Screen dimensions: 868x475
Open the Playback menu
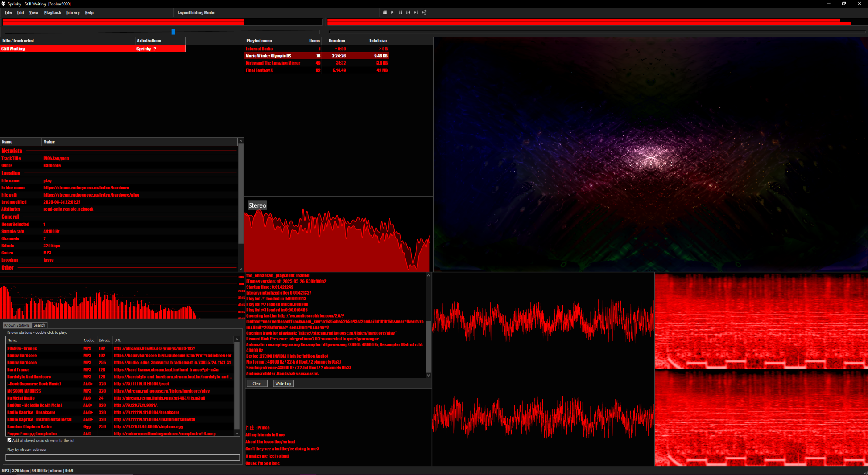tap(52, 12)
